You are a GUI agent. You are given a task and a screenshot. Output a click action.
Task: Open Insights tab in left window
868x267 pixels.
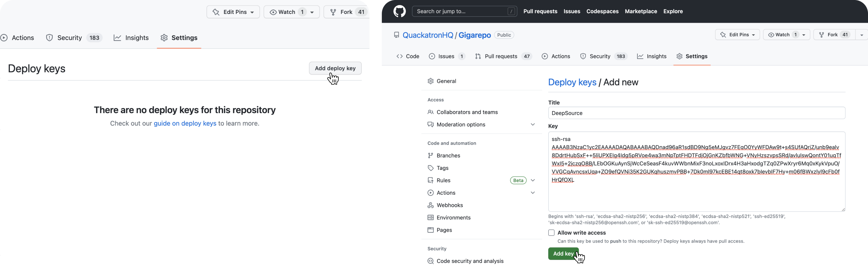(x=131, y=38)
